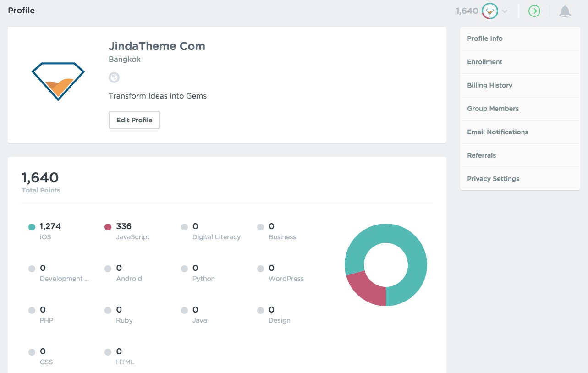Open the avatar menu in header
Screen dimensions: 588x373
[490, 11]
